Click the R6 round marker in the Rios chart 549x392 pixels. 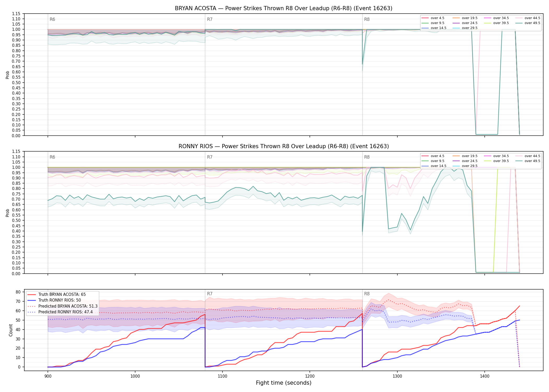52,157
